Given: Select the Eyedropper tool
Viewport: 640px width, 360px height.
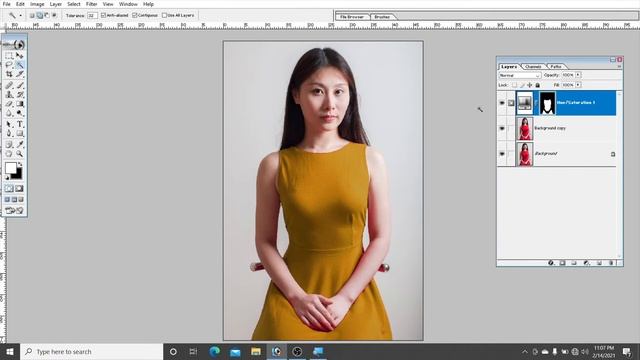Looking at the screenshot, I should point(19,144).
